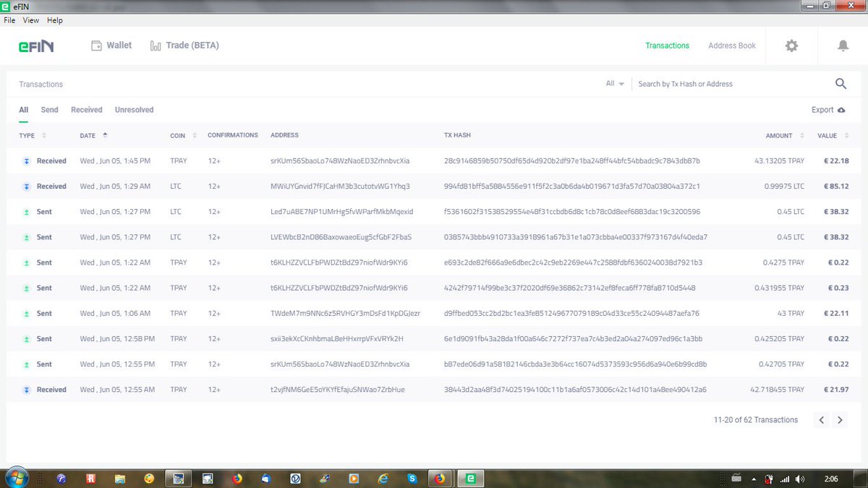Click Sent icon of 12:58 PM transaction
868x488 pixels.
pyautogui.click(x=27, y=338)
